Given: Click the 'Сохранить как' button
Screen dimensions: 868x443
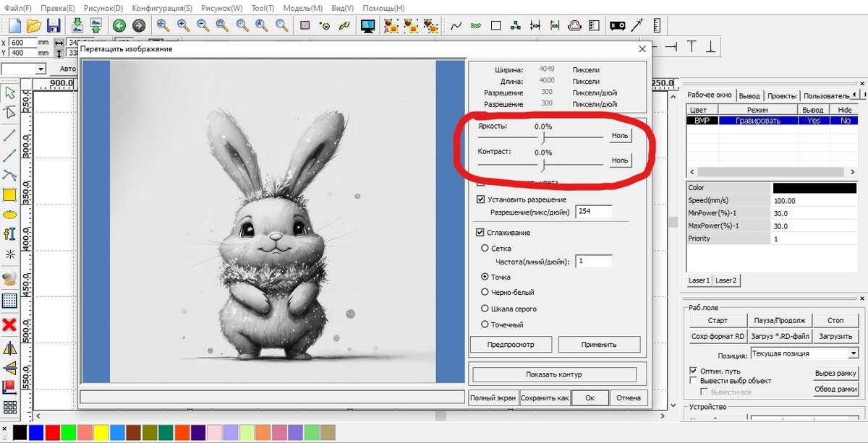Looking at the screenshot, I should click(x=545, y=397).
